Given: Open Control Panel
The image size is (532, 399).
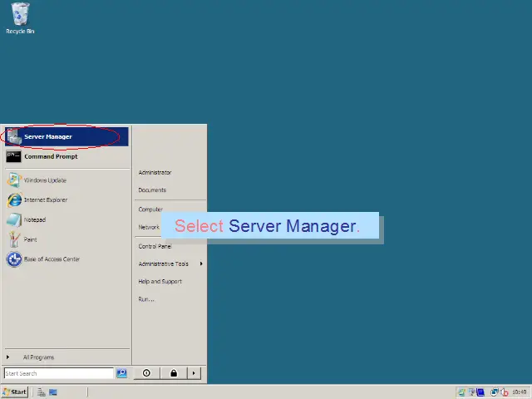Looking at the screenshot, I should [155, 246].
